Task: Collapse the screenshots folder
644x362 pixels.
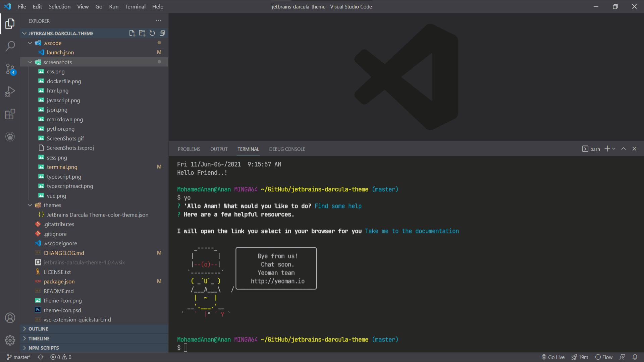Action: tap(30, 62)
